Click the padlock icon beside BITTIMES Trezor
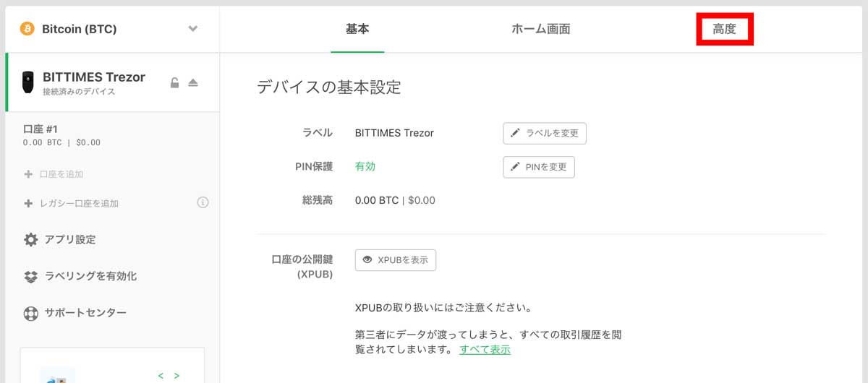 coord(174,82)
